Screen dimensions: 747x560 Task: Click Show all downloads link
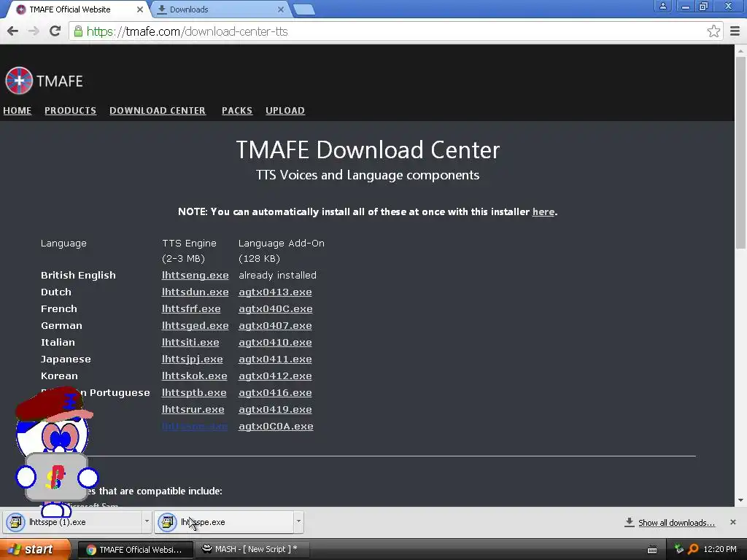click(676, 523)
